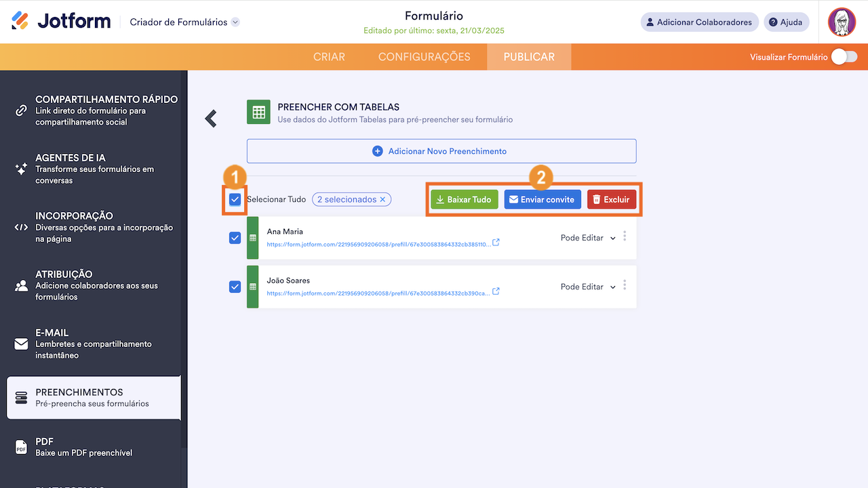The image size is (868, 488).
Task: Open more options for Ana Maria
Action: [x=625, y=237]
